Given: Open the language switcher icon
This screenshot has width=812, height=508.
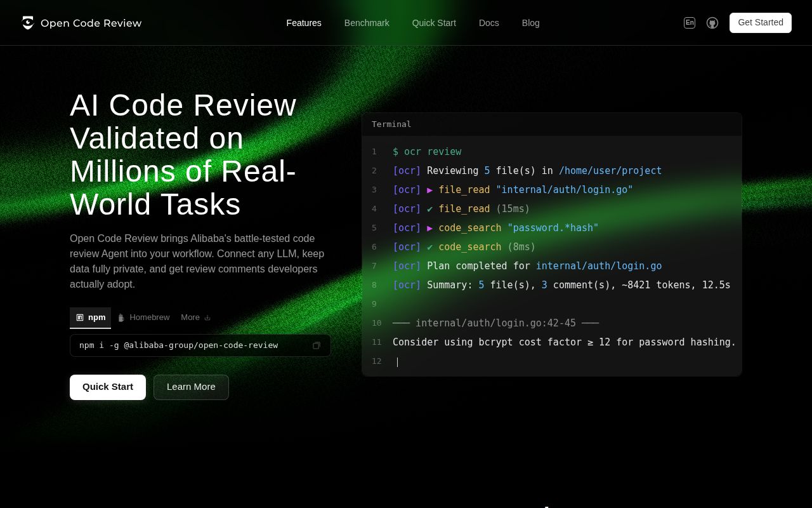Looking at the screenshot, I should click(690, 23).
